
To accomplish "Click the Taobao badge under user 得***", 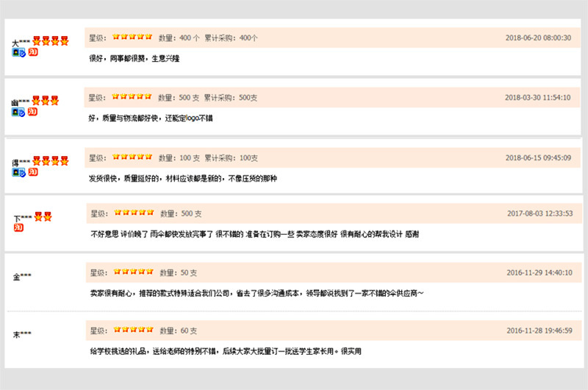I will (33, 172).
